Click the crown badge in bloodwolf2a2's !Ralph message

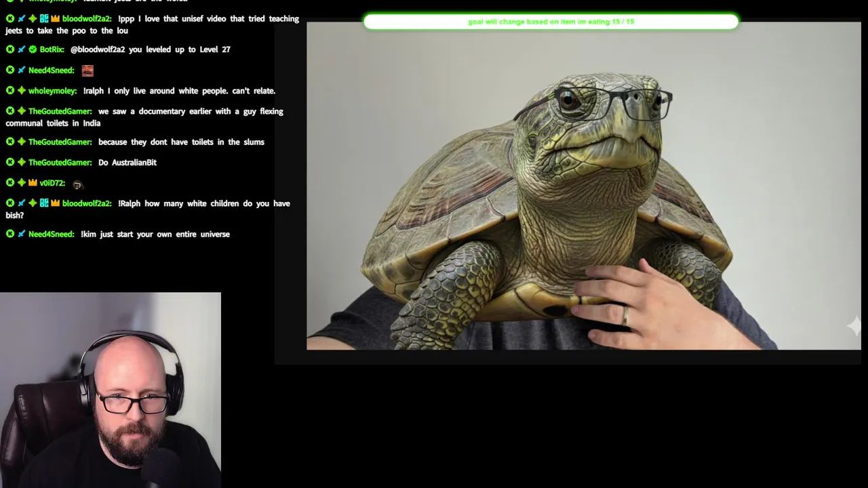[55, 203]
